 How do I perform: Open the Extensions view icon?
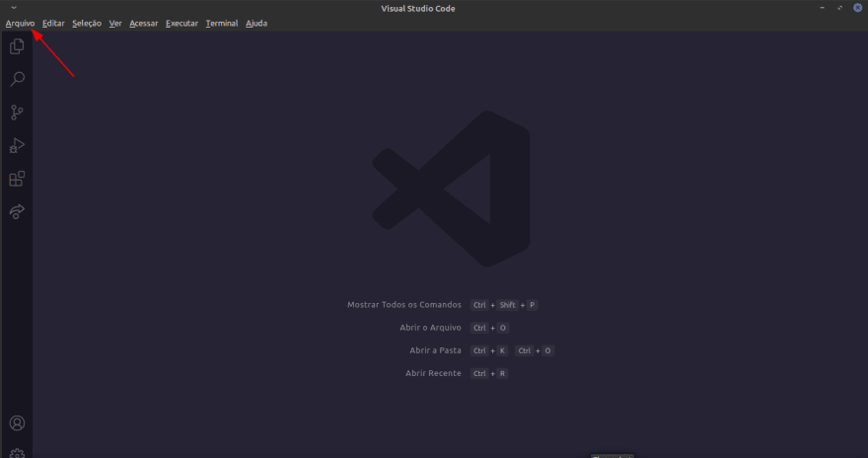coord(17,179)
